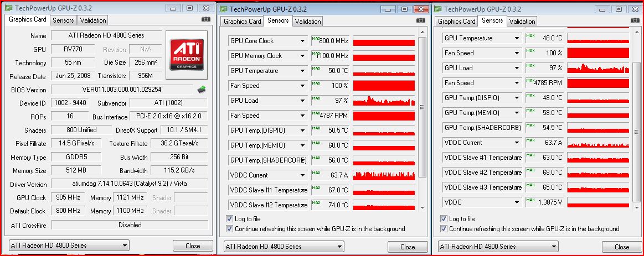Click the GPU Load graph in middle window

click(384, 101)
